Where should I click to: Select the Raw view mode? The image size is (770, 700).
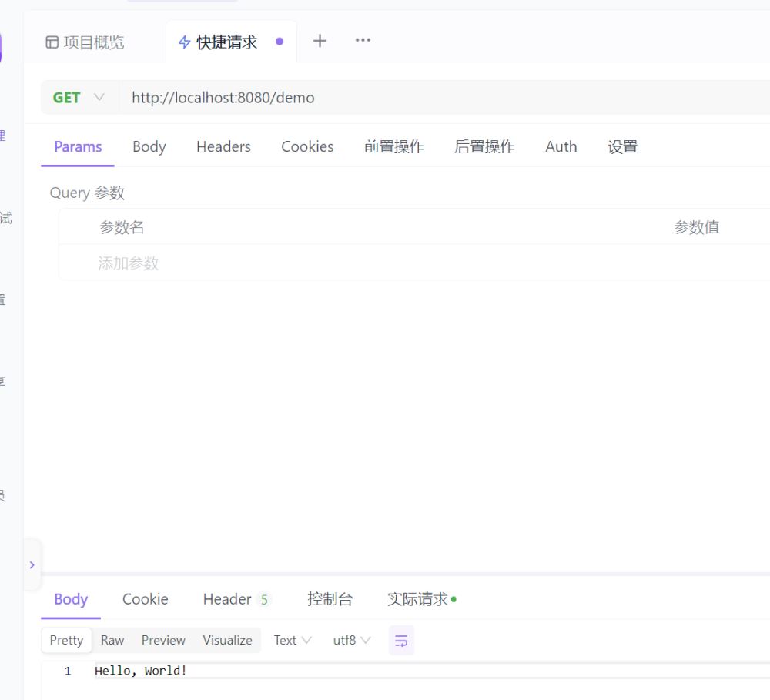[x=112, y=640]
